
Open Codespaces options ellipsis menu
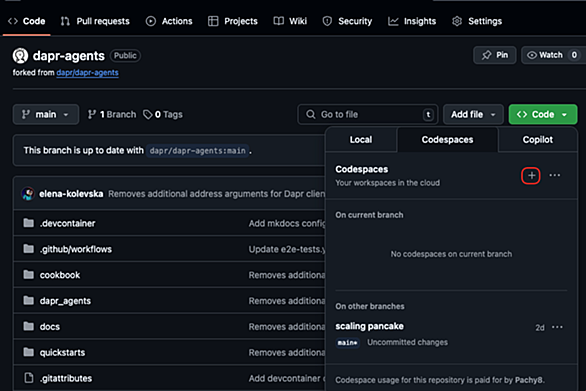coord(555,175)
